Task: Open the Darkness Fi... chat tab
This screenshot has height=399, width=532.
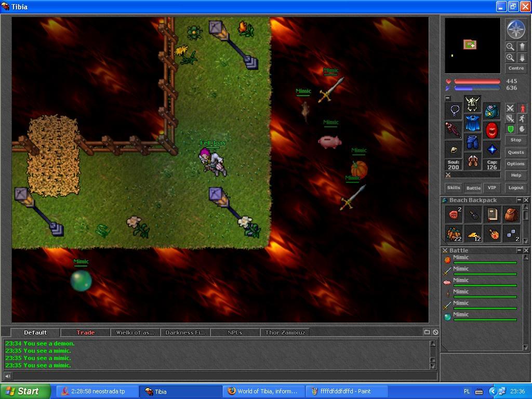Action: coord(185,332)
